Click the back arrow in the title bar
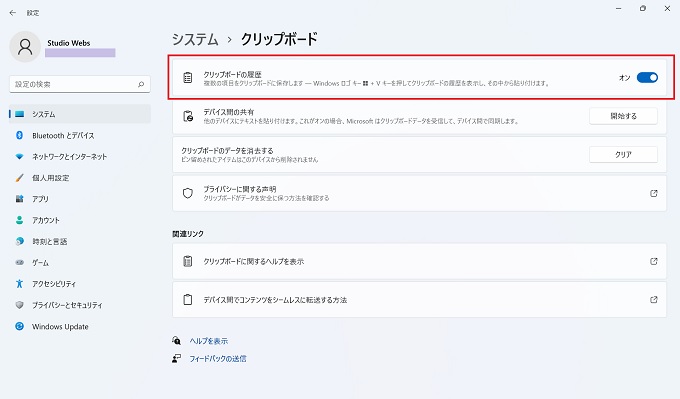The width and height of the screenshot is (680, 399). pos(13,13)
